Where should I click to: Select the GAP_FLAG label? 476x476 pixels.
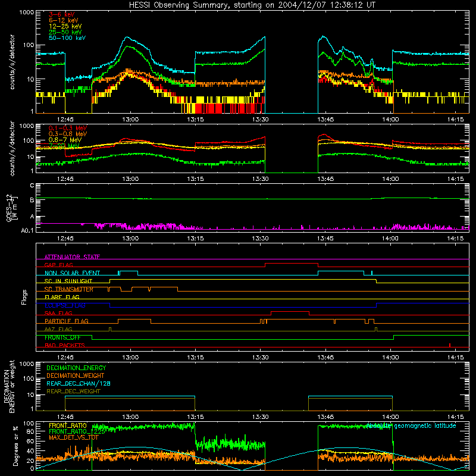pyautogui.click(x=58, y=265)
